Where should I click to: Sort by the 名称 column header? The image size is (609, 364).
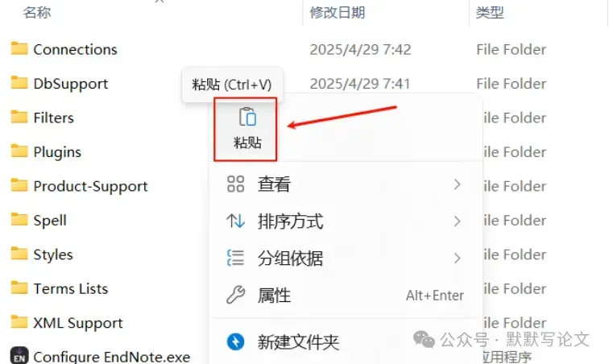coord(37,12)
